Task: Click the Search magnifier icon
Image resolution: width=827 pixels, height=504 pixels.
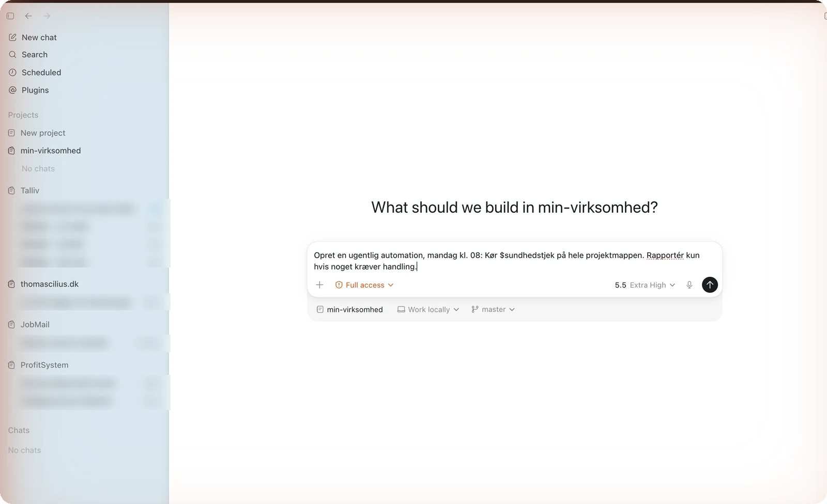Action: pyautogui.click(x=12, y=55)
